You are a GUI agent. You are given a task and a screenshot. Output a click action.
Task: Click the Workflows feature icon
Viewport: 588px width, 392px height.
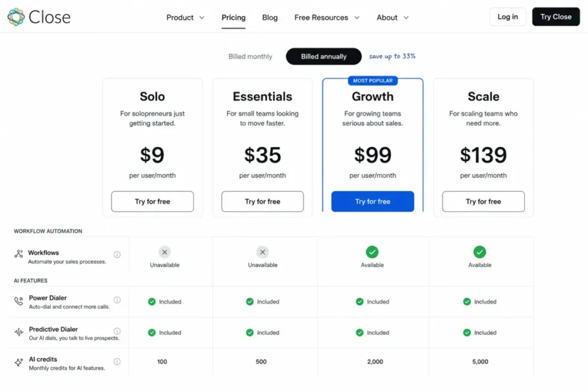point(19,254)
